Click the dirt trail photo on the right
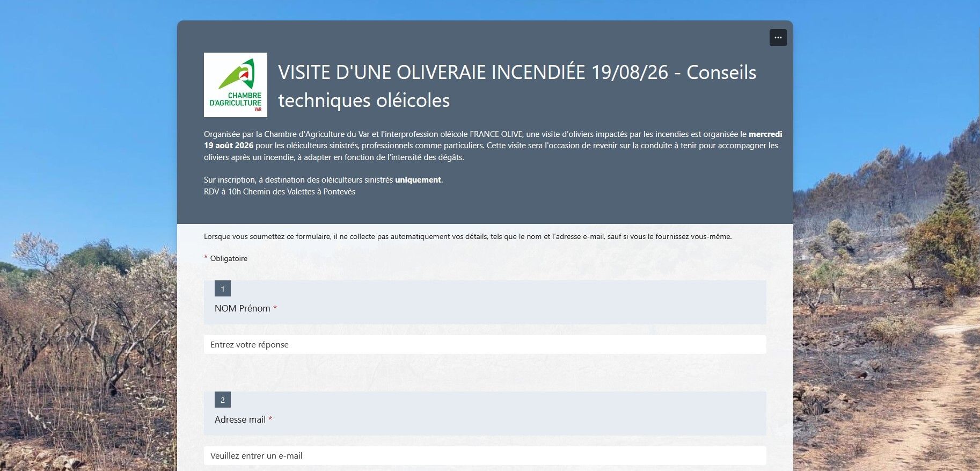 (x=887, y=322)
